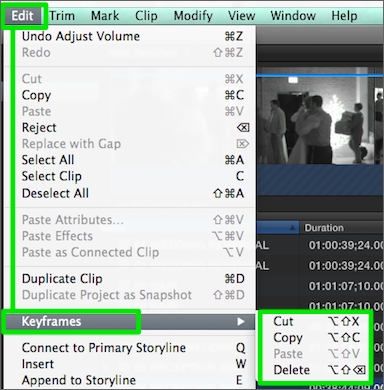Image resolution: width=384 pixels, height=390 pixels.
Task: Open the Clip menu
Action: point(146,16)
